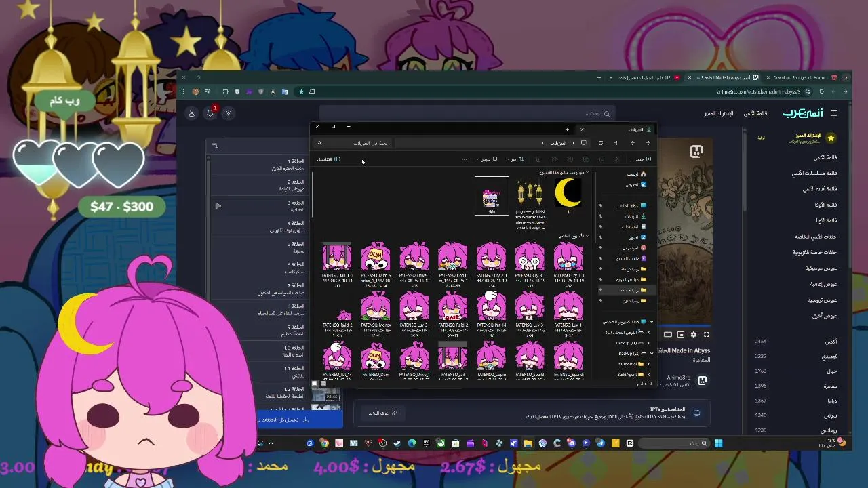This screenshot has width=868, height=488.
Task: Click the Explorer forward arrow button
Action: point(632,143)
